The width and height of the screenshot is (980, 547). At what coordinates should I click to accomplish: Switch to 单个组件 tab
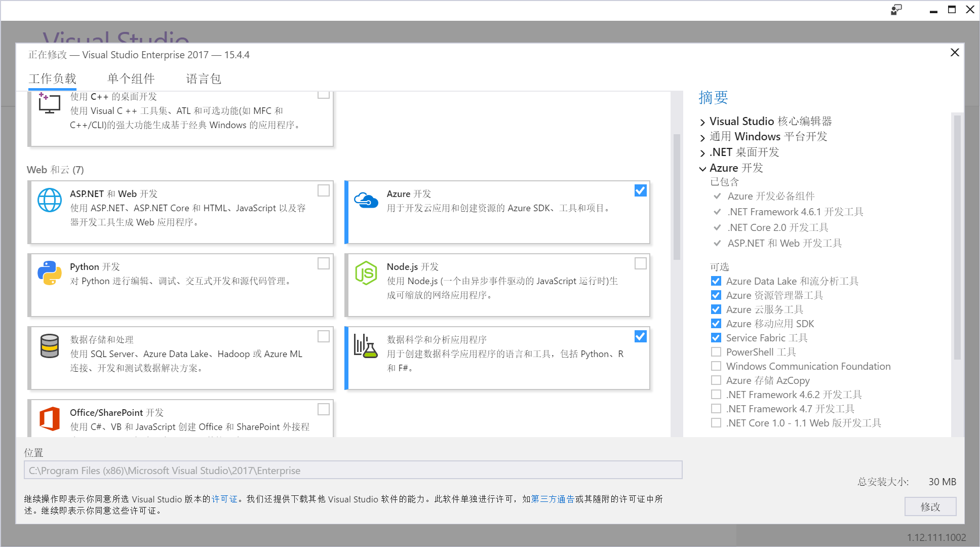[131, 79]
